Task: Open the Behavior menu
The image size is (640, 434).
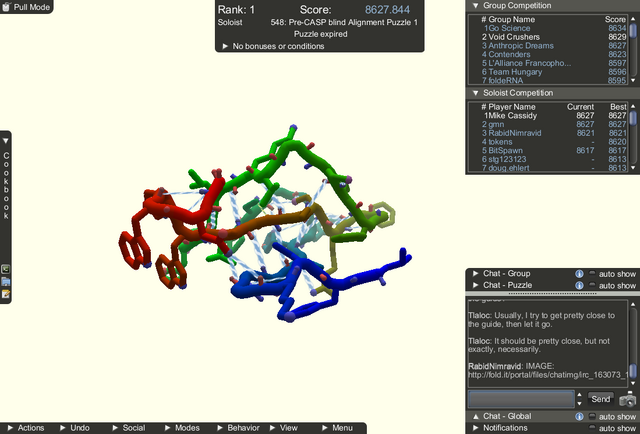Action: 238,427
